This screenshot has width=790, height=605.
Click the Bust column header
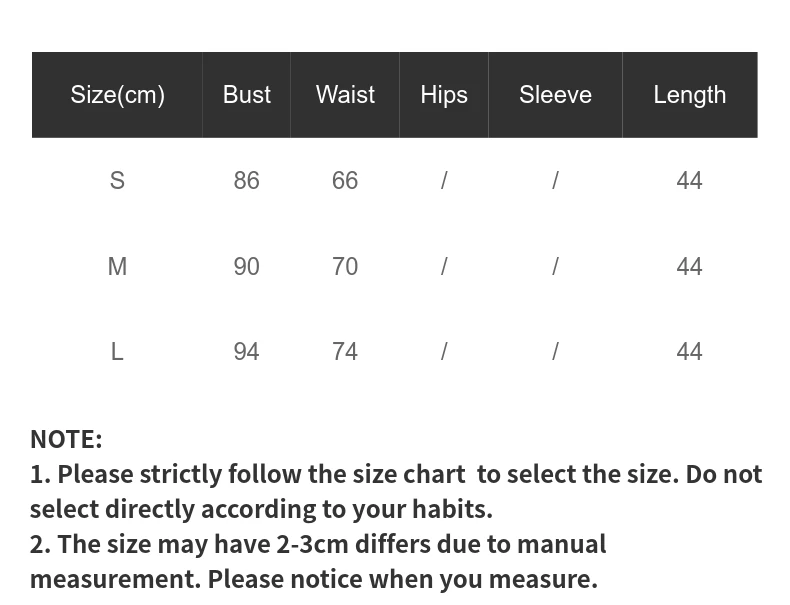click(x=247, y=95)
